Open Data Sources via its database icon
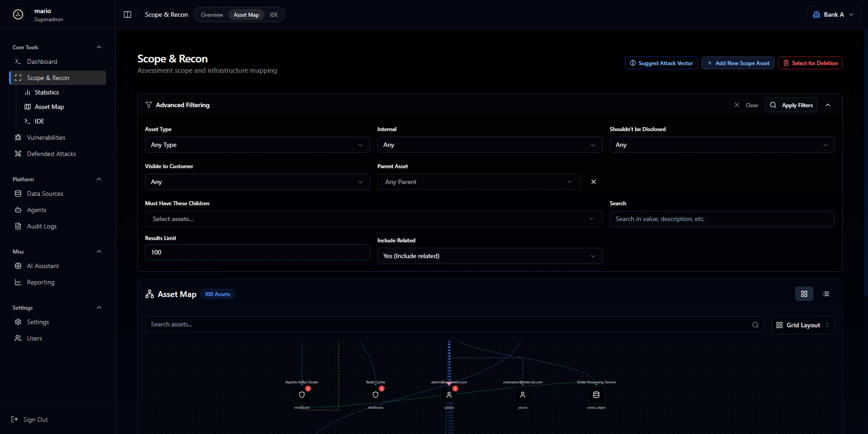The height and width of the screenshot is (434, 868). point(18,193)
